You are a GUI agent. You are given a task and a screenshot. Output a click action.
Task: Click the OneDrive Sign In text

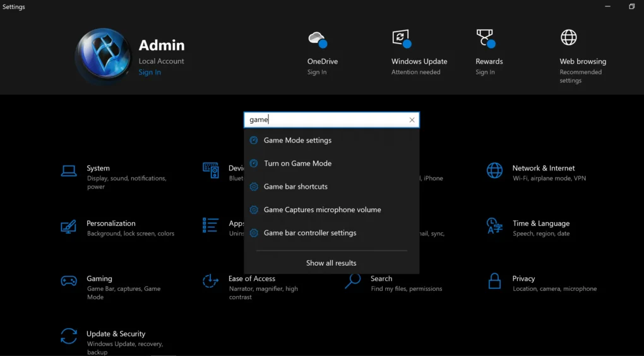(317, 72)
